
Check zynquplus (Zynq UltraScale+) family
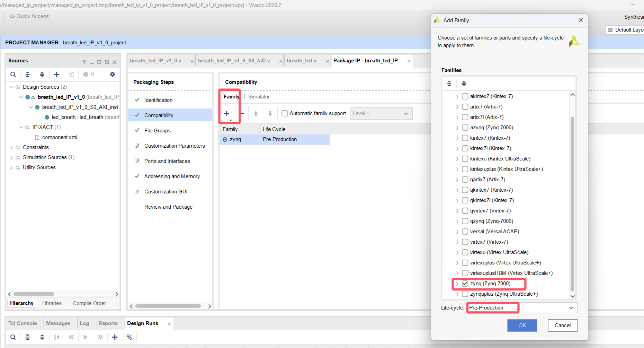point(465,294)
